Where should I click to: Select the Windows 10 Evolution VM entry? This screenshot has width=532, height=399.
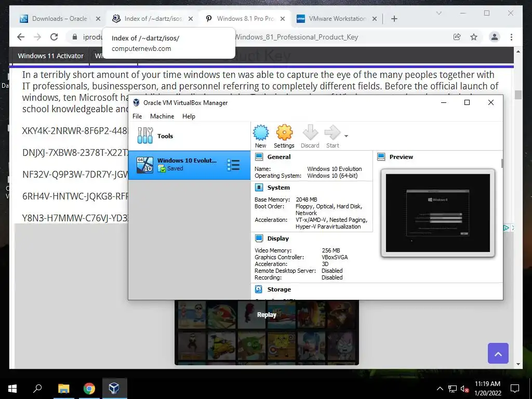point(189,165)
